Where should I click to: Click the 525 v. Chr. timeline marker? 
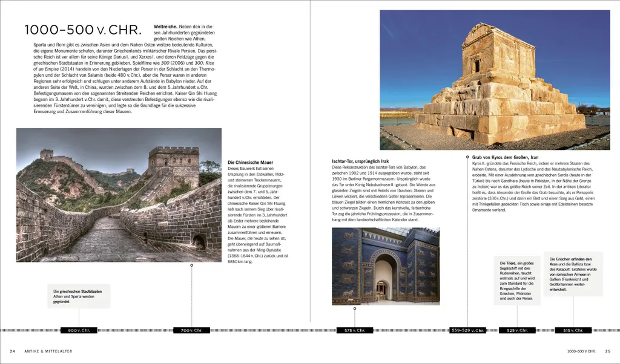[517, 331]
